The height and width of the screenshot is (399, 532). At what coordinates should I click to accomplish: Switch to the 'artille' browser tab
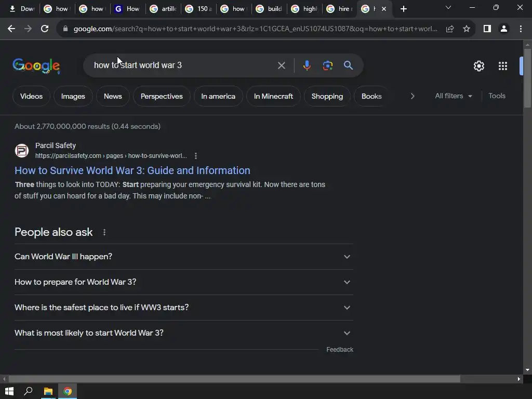point(164,9)
